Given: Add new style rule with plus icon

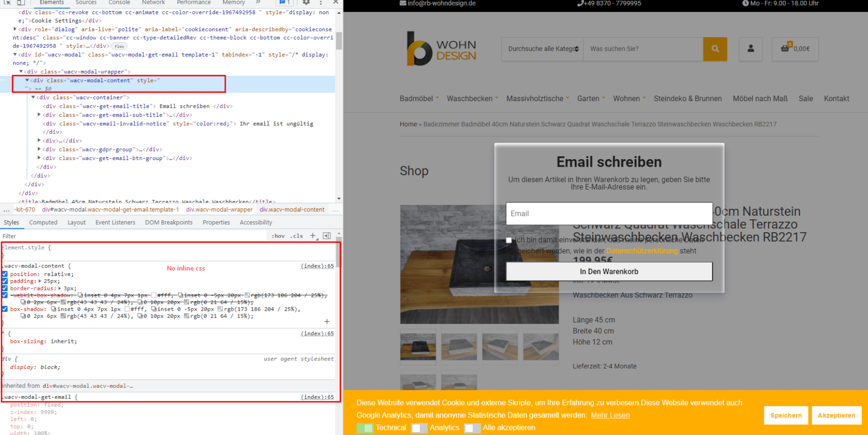Looking at the screenshot, I should [x=313, y=236].
